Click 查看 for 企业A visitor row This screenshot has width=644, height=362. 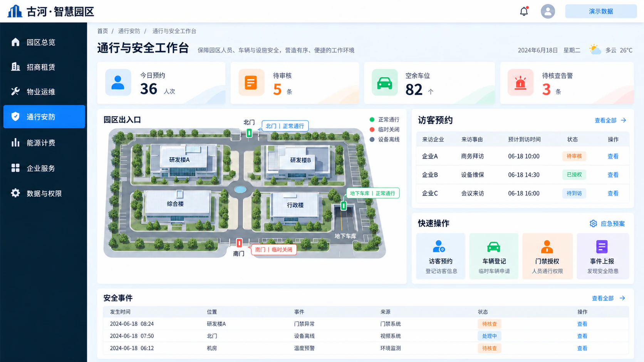(x=613, y=156)
